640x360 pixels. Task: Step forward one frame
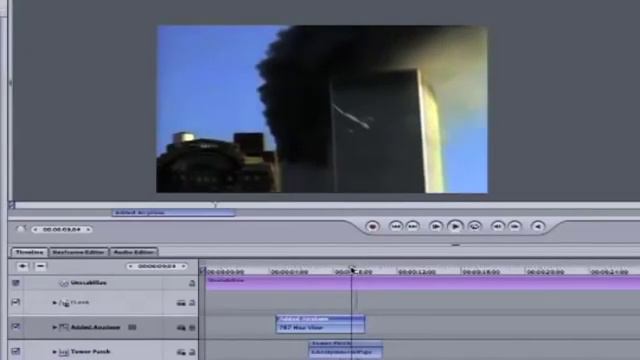coord(515,226)
